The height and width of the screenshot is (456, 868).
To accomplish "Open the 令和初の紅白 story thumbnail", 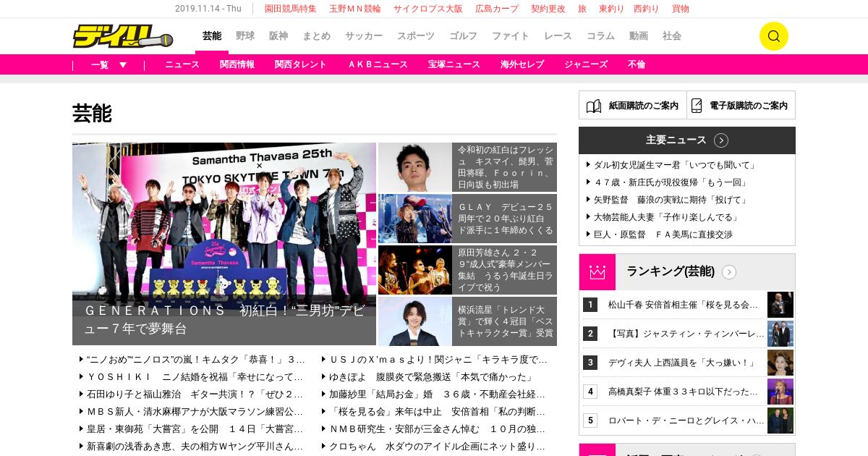I will pyautogui.click(x=415, y=167).
